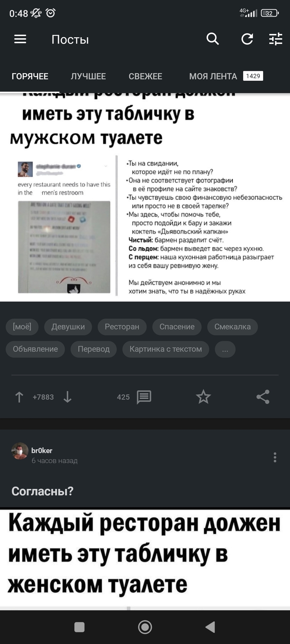
Task: Open br0ker author profile link
Action: tap(42, 450)
